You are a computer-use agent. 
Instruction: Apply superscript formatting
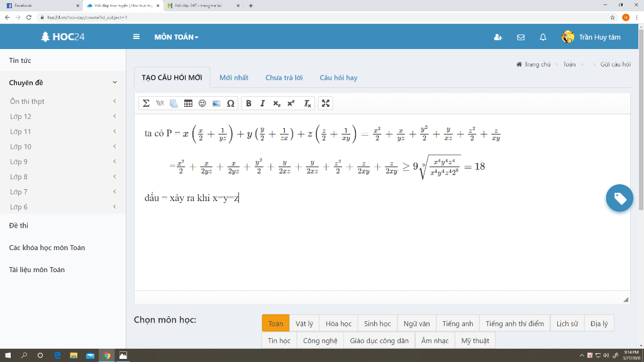pyautogui.click(x=291, y=104)
